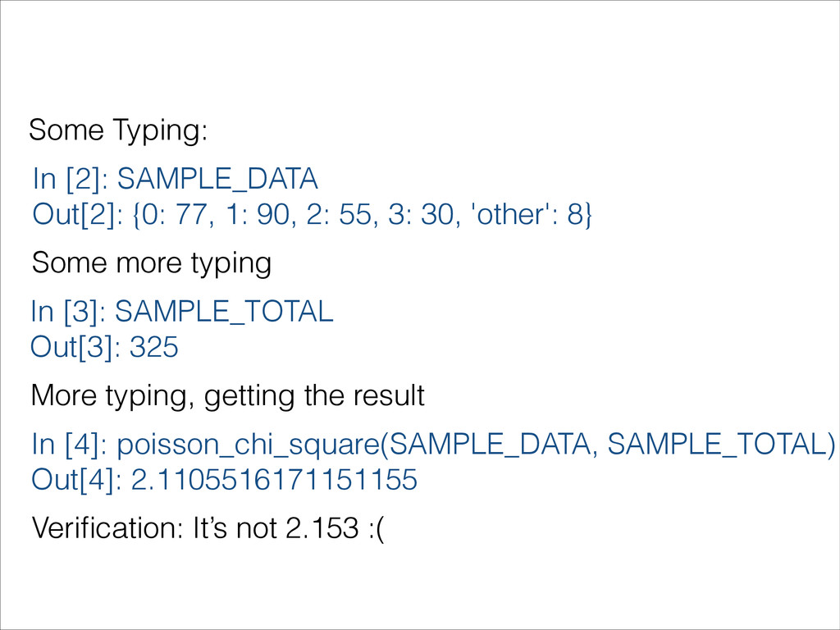
Task: Click the 'More typing, getting the result' text
Action: pyautogui.click(x=228, y=396)
